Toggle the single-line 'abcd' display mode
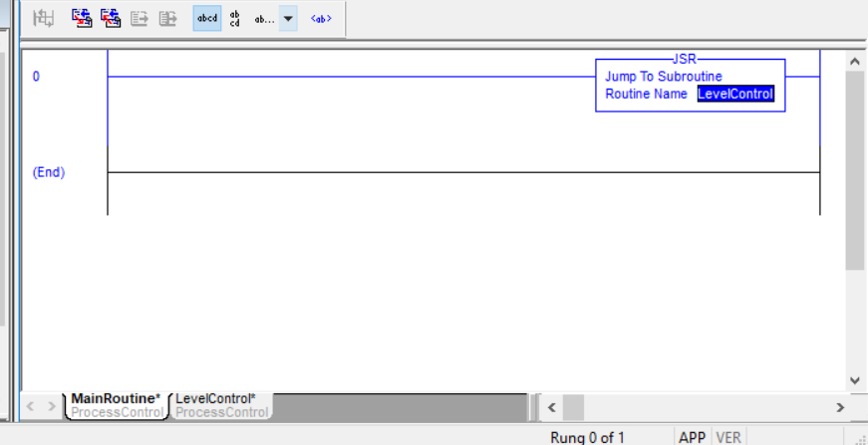 point(207,18)
